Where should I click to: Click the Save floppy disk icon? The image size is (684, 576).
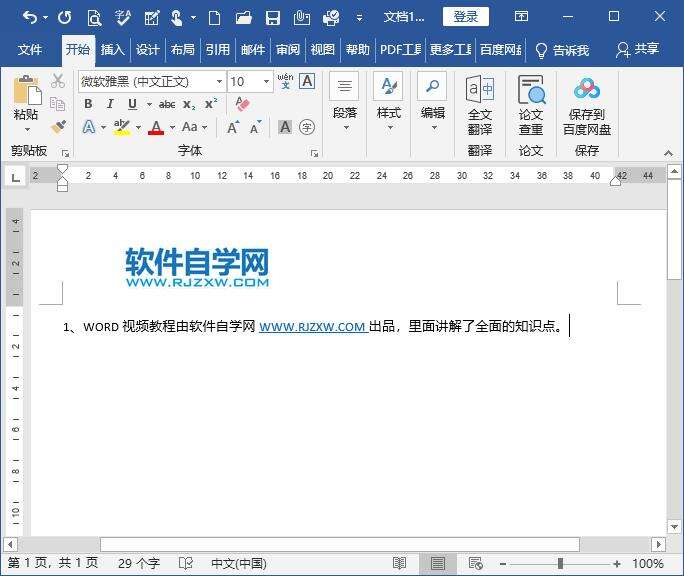click(x=273, y=18)
